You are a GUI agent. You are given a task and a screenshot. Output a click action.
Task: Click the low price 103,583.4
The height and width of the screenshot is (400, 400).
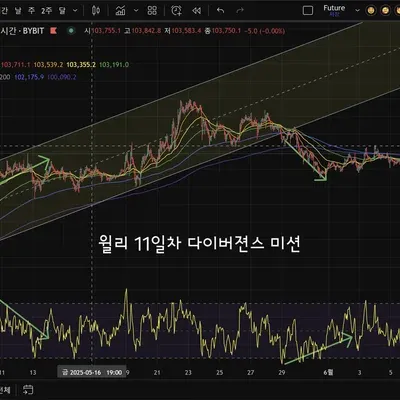click(186, 31)
